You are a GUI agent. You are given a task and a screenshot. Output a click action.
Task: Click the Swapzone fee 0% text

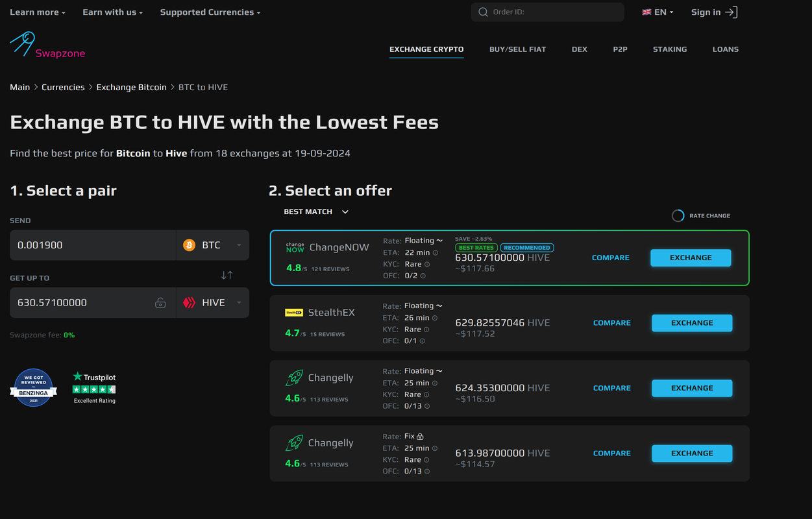pyautogui.click(x=42, y=335)
